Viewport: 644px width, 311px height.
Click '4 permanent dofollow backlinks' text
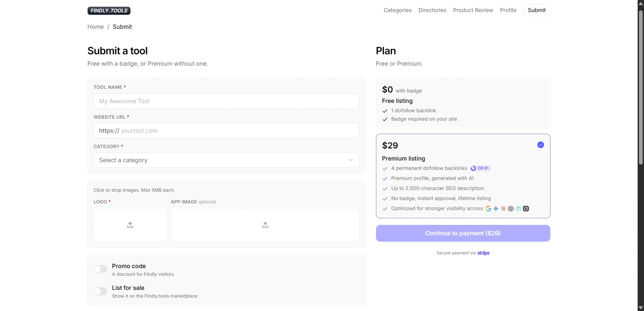coord(429,168)
